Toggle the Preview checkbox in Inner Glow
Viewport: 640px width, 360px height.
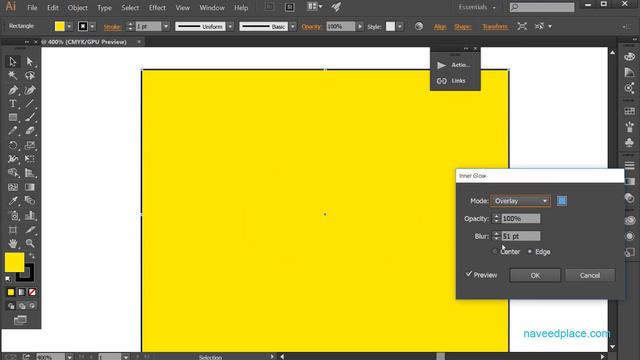pyautogui.click(x=469, y=274)
